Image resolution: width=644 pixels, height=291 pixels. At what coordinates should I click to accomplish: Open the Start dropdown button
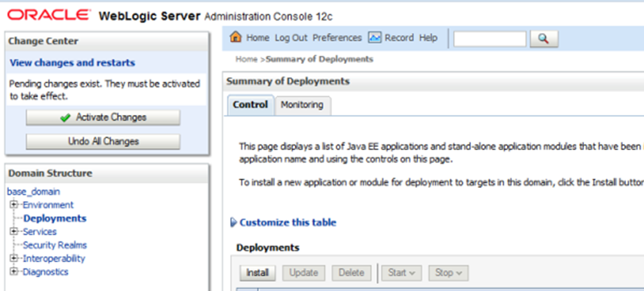click(402, 272)
